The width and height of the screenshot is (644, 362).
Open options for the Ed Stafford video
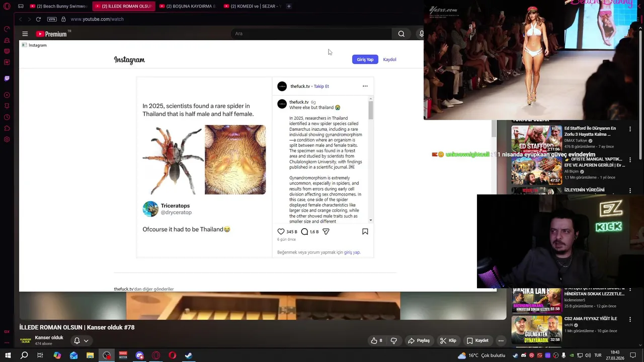[x=630, y=129]
